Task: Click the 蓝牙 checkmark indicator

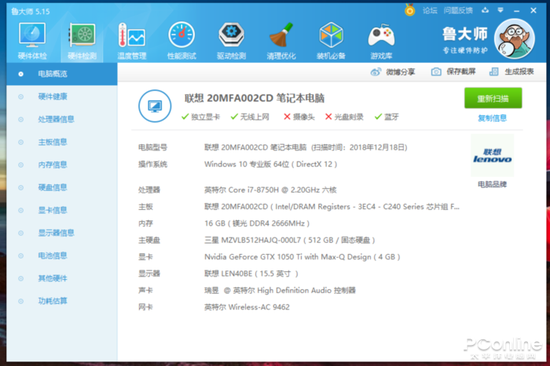Action: [x=387, y=117]
